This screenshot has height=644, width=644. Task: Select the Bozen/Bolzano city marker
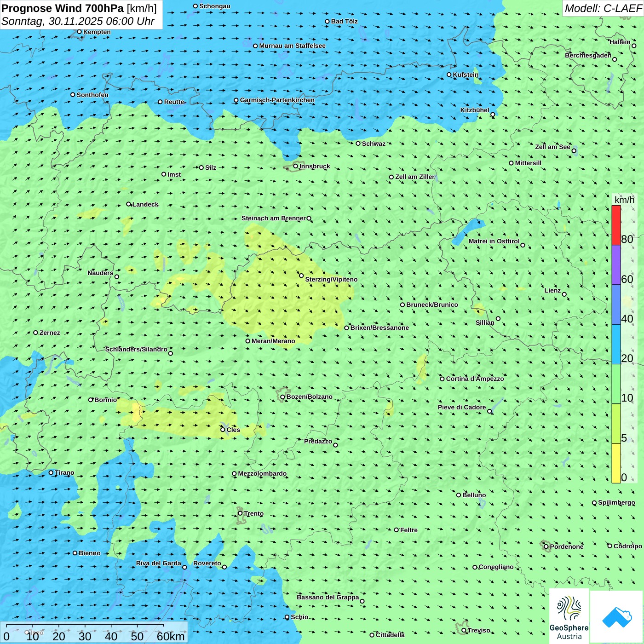pyautogui.click(x=282, y=397)
